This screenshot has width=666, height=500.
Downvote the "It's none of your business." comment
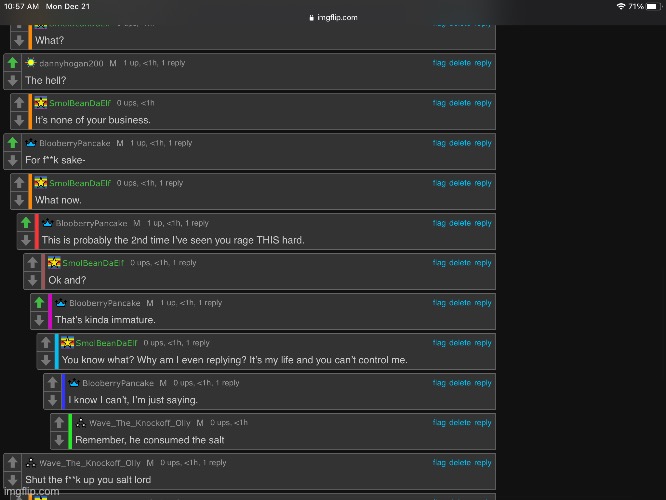click(x=19, y=120)
